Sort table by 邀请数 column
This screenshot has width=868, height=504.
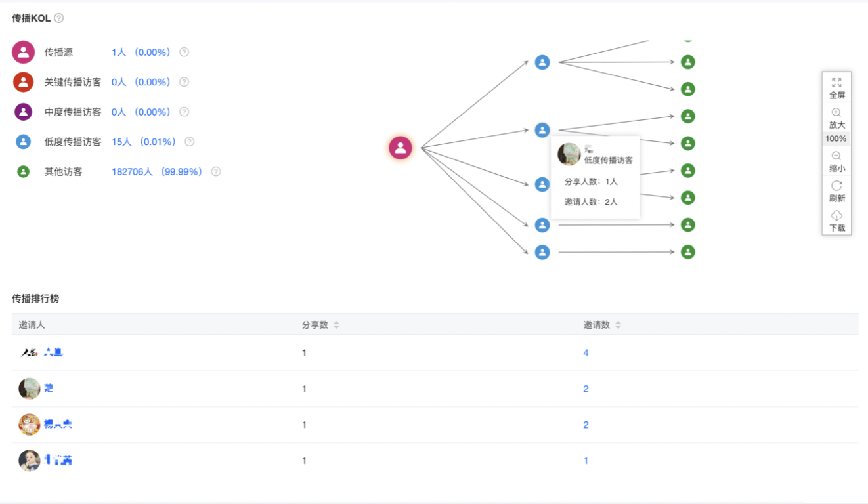tap(618, 325)
